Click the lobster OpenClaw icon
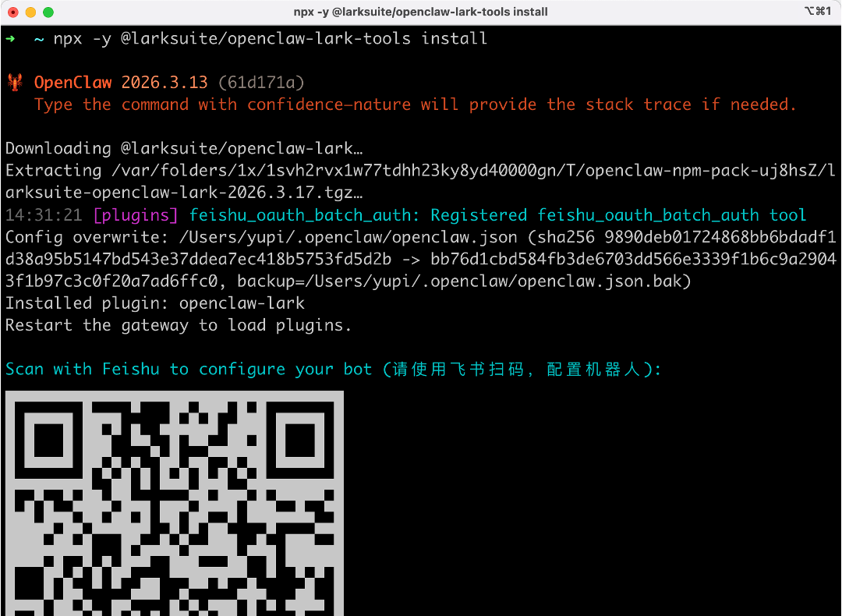Image resolution: width=842 pixels, height=616 pixels. [x=15, y=82]
